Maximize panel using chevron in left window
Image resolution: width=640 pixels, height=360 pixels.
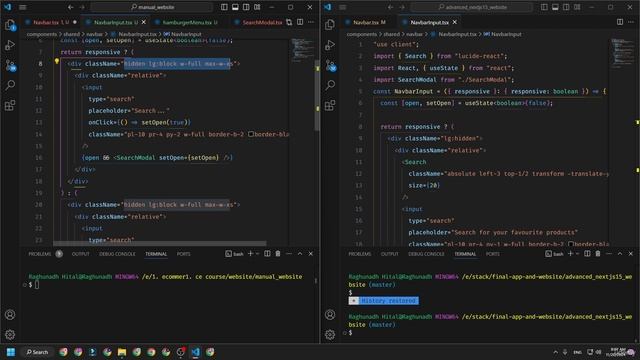(x=300, y=253)
